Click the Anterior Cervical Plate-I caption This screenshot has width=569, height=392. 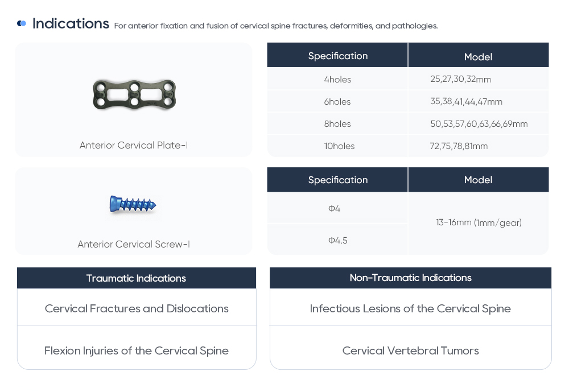click(134, 145)
